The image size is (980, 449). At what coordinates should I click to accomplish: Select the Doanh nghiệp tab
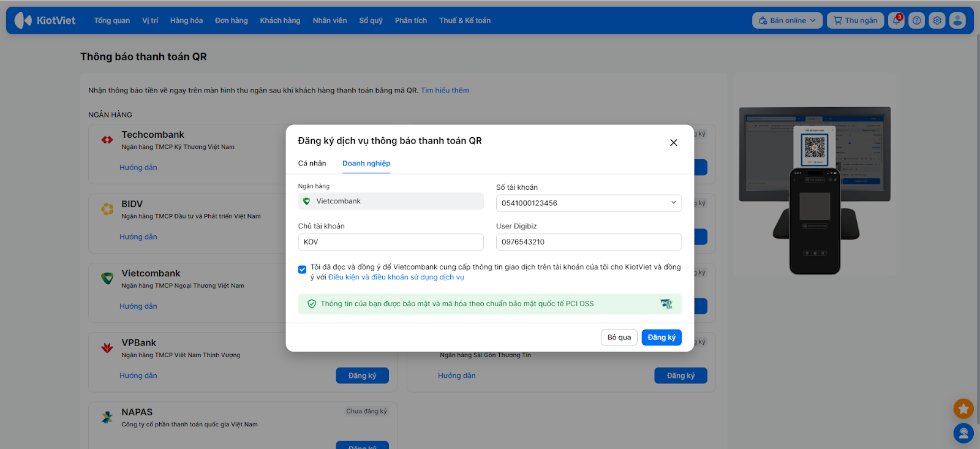[x=366, y=164]
